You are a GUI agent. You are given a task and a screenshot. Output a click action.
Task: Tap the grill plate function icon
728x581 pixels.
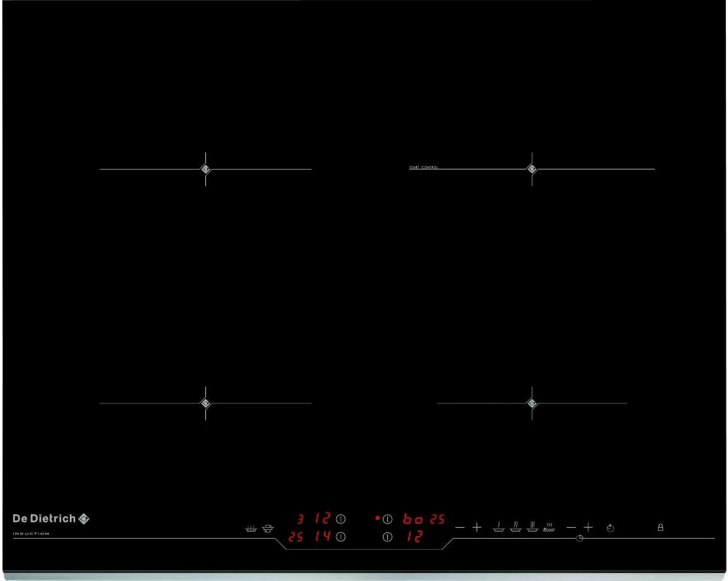coord(250,528)
